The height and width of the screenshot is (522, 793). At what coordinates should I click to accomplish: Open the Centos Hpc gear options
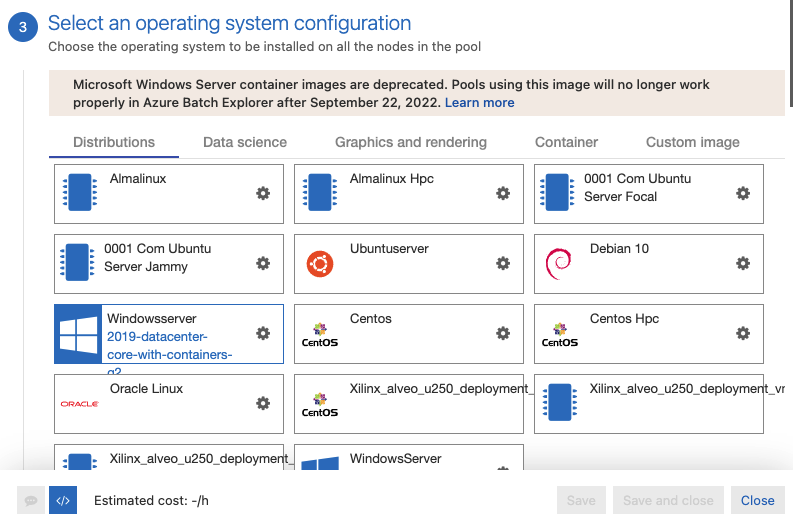742,333
